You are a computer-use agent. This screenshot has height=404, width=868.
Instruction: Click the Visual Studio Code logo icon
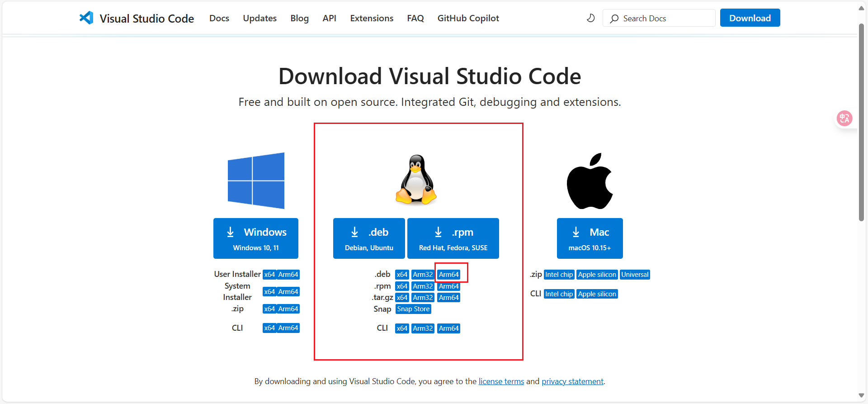tap(86, 18)
